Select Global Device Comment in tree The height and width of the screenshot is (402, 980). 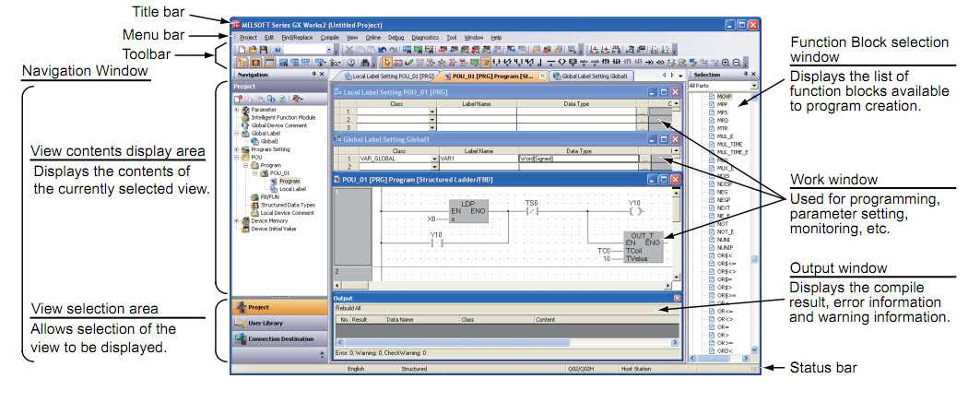click(x=278, y=125)
